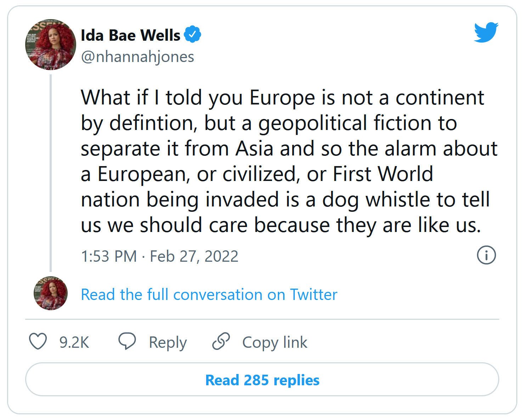Click the chain link copy icon
The height and width of the screenshot is (420, 523).
tap(221, 341)
